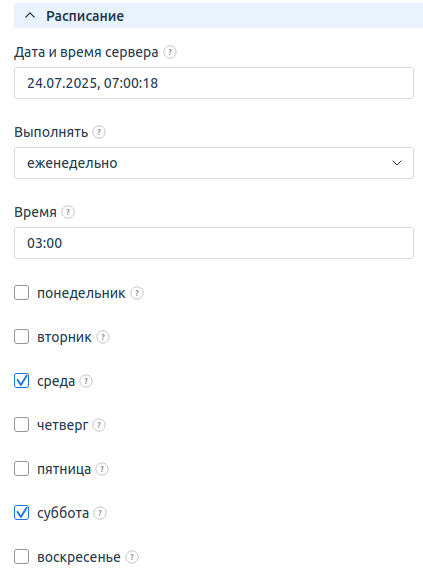
Task: Open help hint for воскресенье
Action: click(132, 557)
